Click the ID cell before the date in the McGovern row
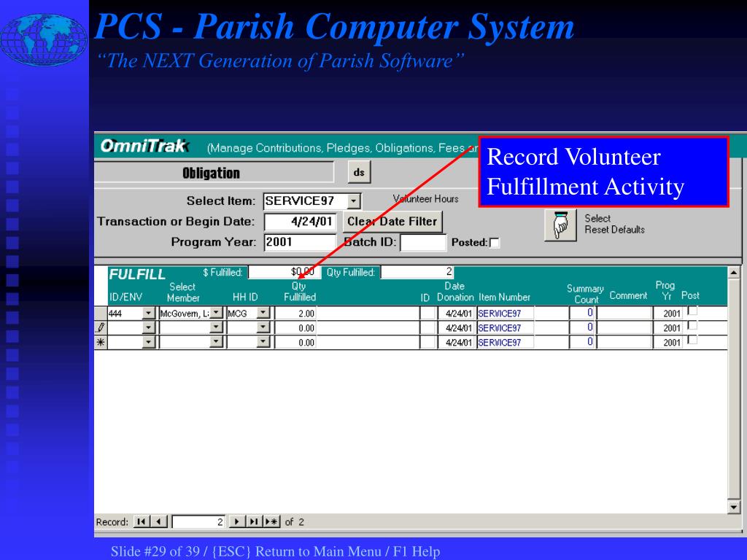747x560 pixels. tap(427, 314)
